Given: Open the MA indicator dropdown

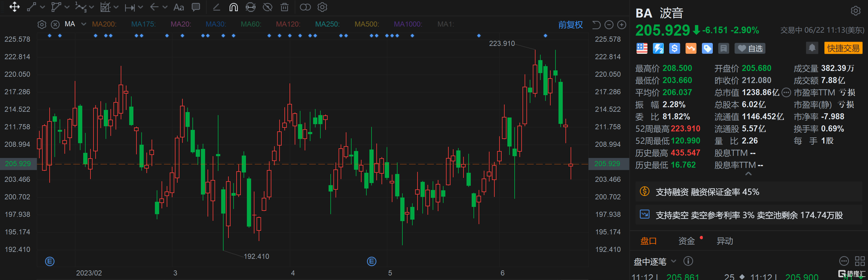Looking at the screenshot, I should [84, 24].
